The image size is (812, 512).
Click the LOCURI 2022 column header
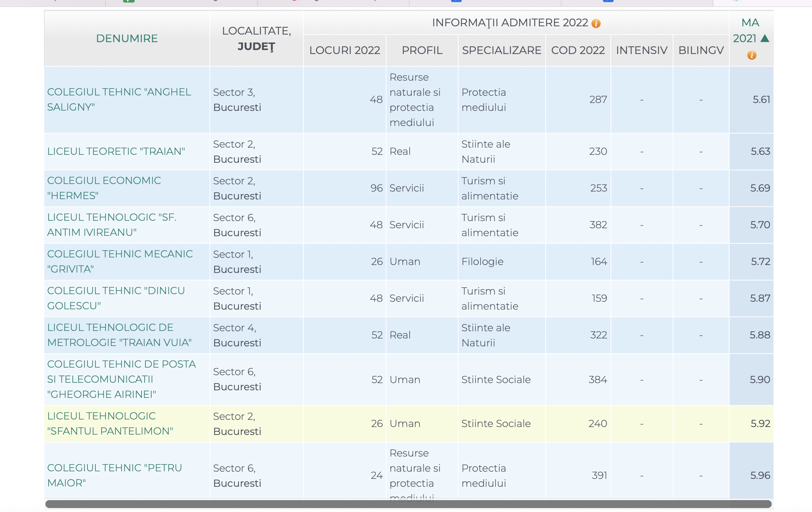point(344,50)
